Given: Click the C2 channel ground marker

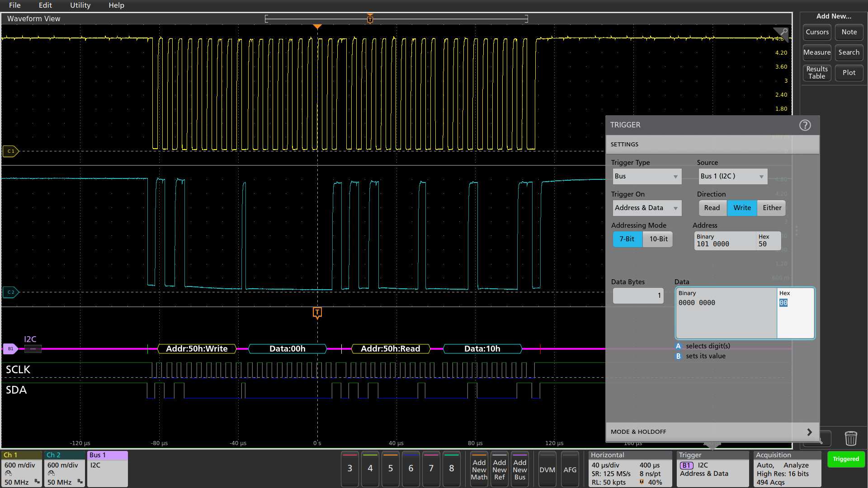Looking at the screenshot, I should 10,292.
